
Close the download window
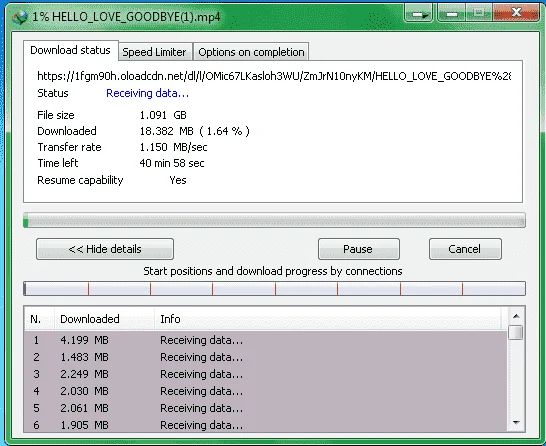pos(516,13)
